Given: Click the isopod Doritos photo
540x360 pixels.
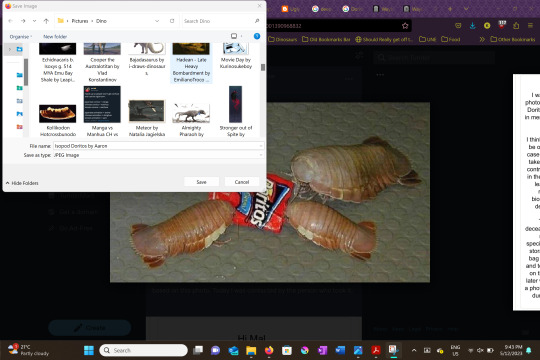Looking at the screenshot, I should (270, 192).
